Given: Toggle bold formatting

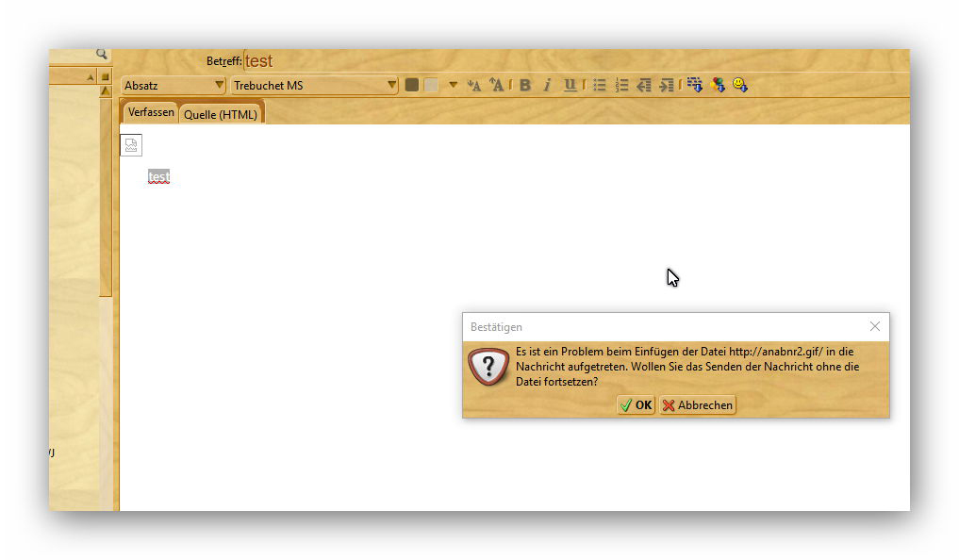Looking at the screenshot, I should click(x=524, y=86).
